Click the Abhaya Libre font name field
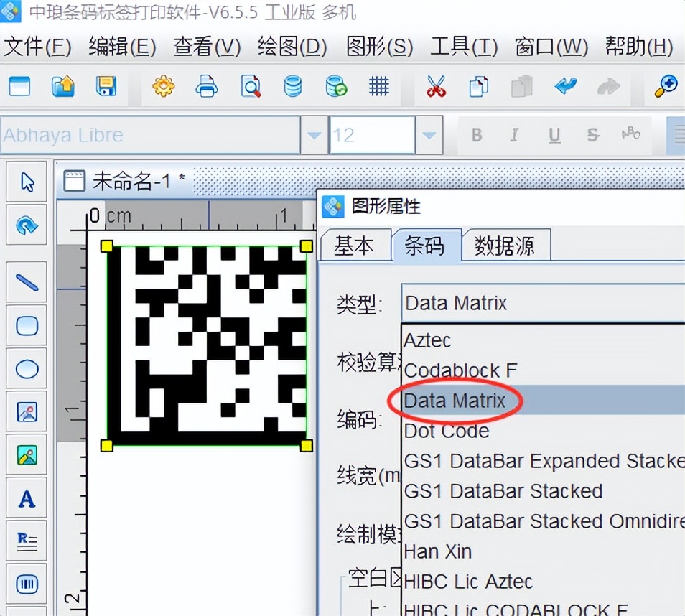 [x=151, y=135]
